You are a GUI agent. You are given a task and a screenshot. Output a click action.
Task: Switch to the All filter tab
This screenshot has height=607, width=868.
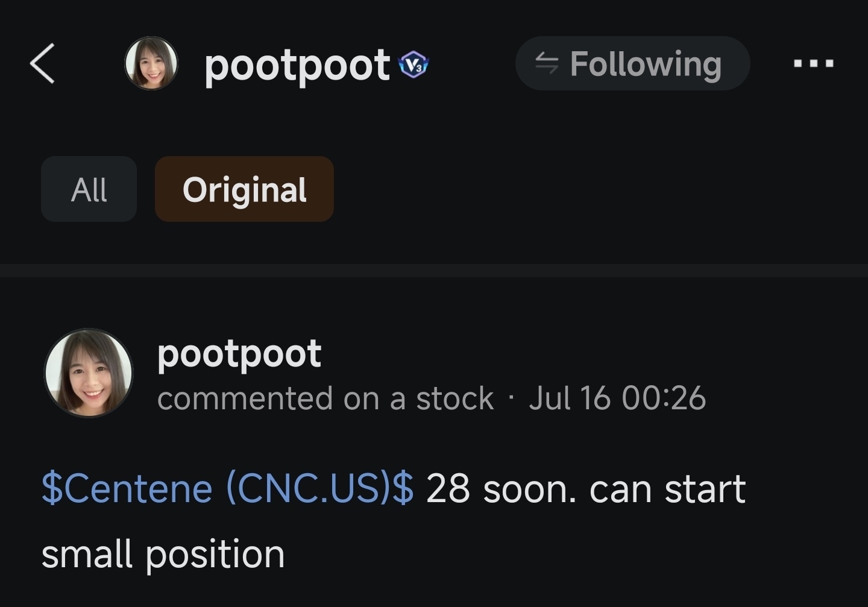[89, 189]
